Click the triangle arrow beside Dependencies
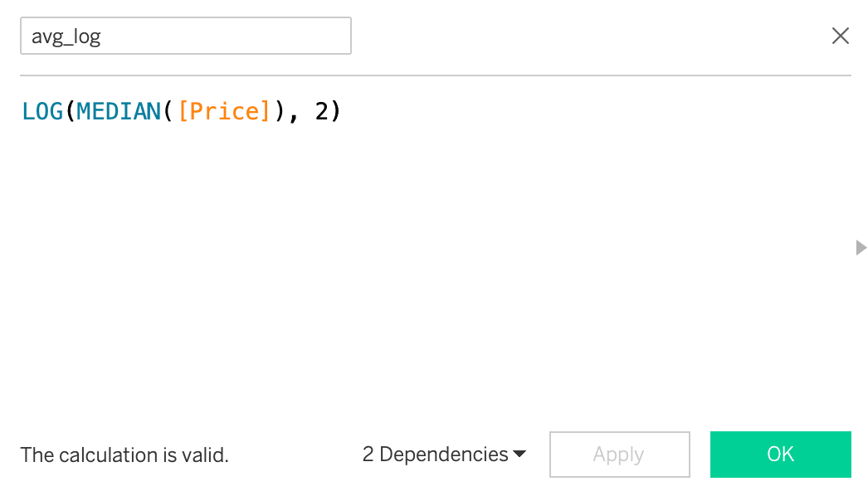The height and width of the screenshot is (496, 868). click(x=519, y=455)
